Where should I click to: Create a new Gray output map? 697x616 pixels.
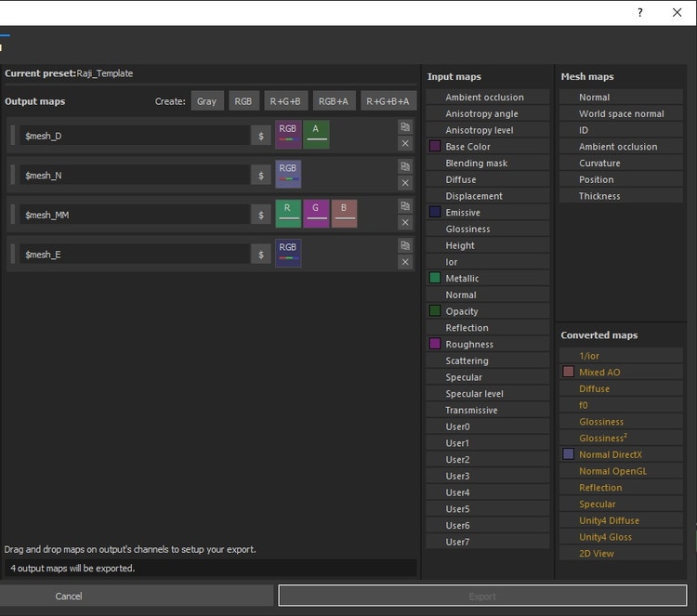pyautogui.click(x=206, y=101)
